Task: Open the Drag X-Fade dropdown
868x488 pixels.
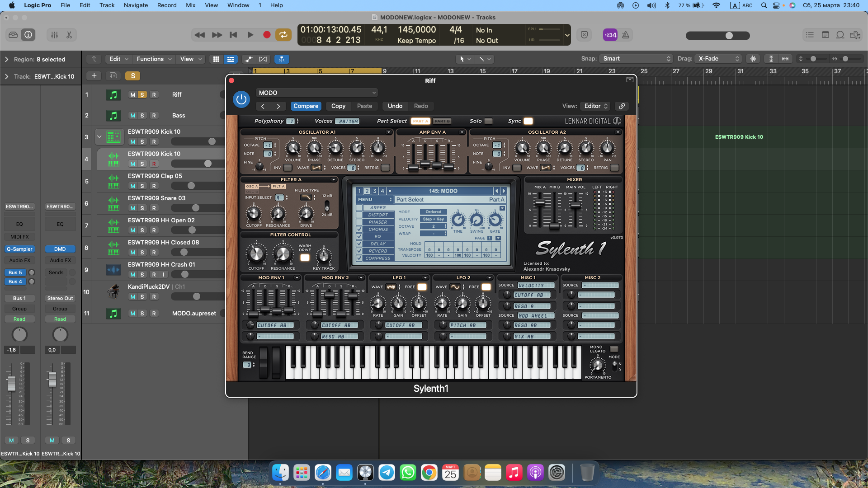Action: pyautogui.click(x=719, y=59)
